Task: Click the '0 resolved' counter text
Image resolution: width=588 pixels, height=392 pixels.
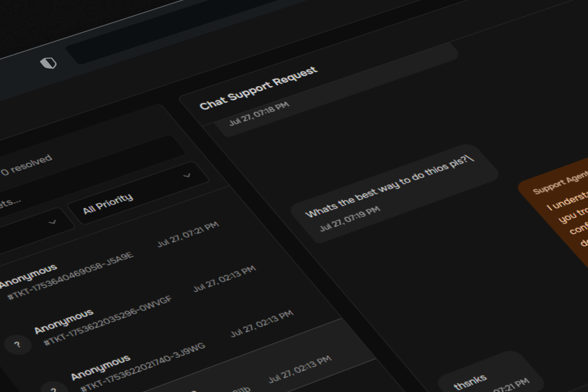Action: (26, 165)
